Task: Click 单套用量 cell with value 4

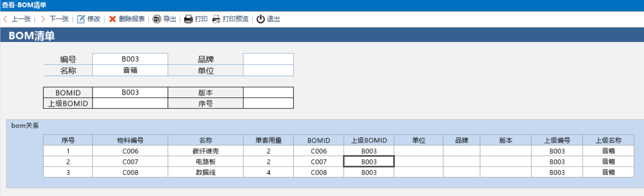Action: tap(269, 173)
